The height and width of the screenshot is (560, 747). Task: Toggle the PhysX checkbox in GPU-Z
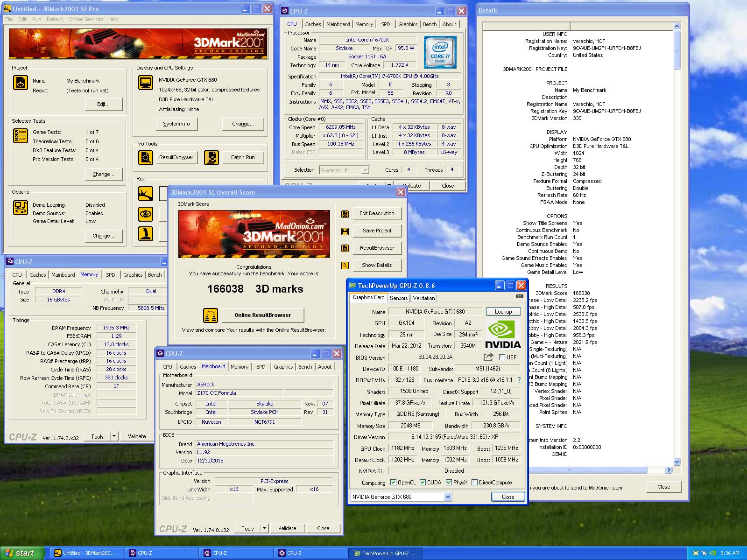pyautogui.click(x=449, y=483)
